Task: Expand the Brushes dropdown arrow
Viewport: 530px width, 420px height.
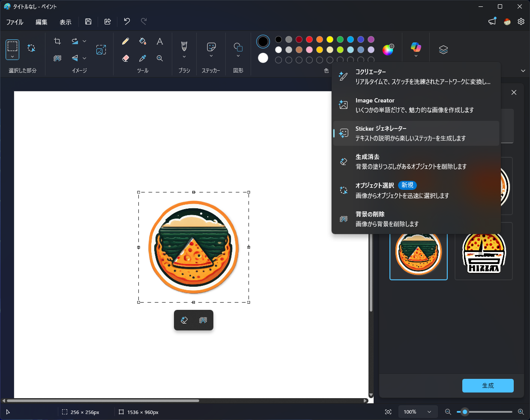Action: pyautogui.click(x=184, y=57)
